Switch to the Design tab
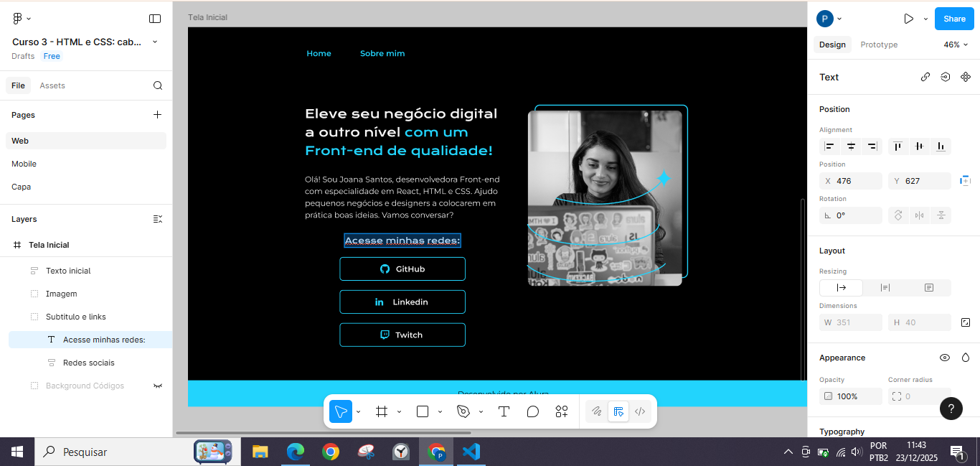Viewport: 980px width, 466px height. pos(832,45)
